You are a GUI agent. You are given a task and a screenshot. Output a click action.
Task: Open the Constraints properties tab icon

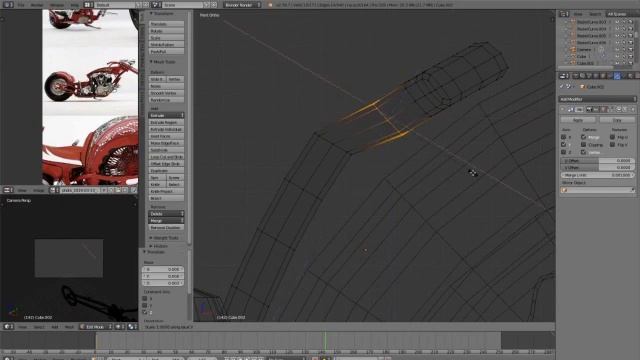tap(609, 76)
